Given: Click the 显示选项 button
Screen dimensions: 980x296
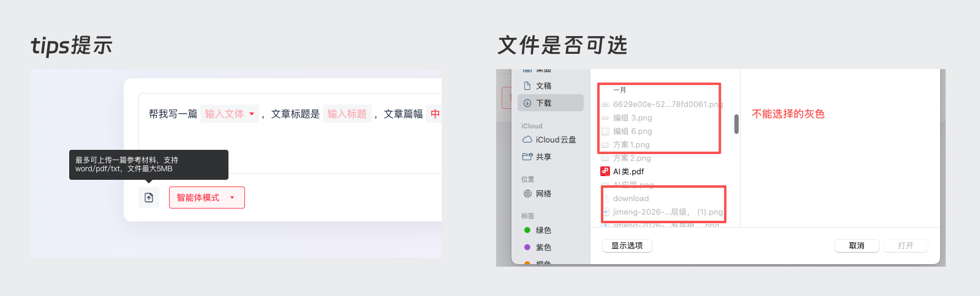Looking at the screenshot, I should pos(627,245).
